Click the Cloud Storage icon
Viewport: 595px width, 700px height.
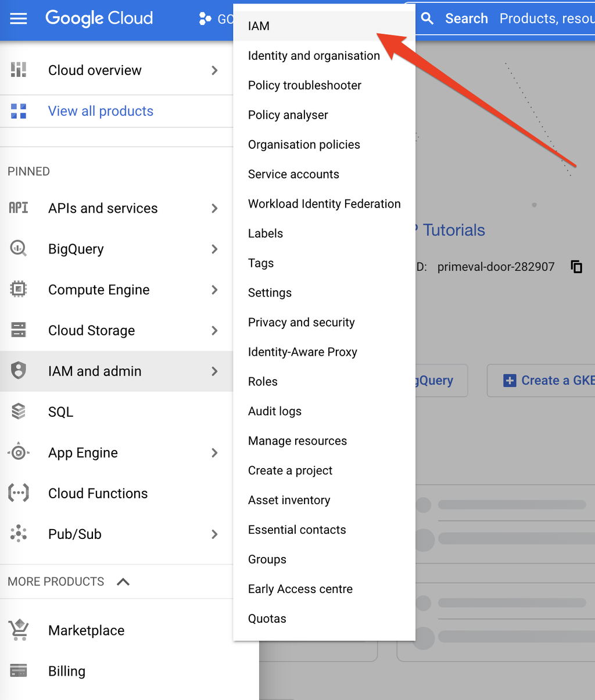(19, 330)
